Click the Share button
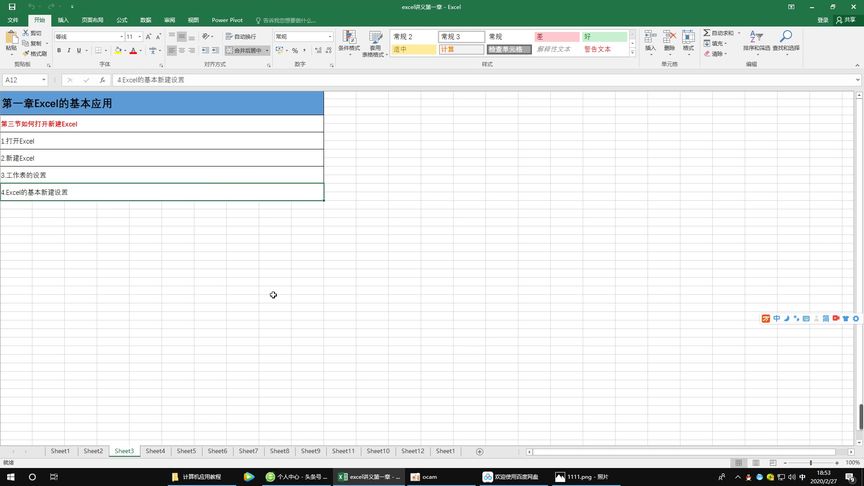The image size is (864, 486). (846, 20)
